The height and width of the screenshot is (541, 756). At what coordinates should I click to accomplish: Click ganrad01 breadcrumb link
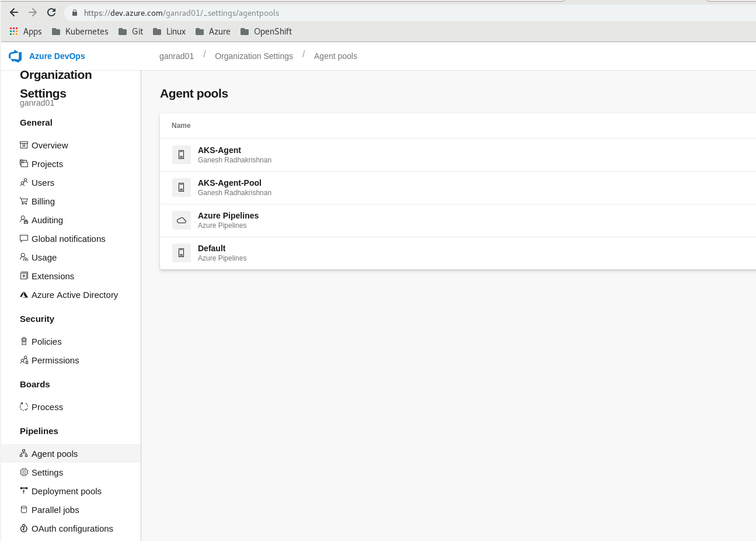coord(176,56)
